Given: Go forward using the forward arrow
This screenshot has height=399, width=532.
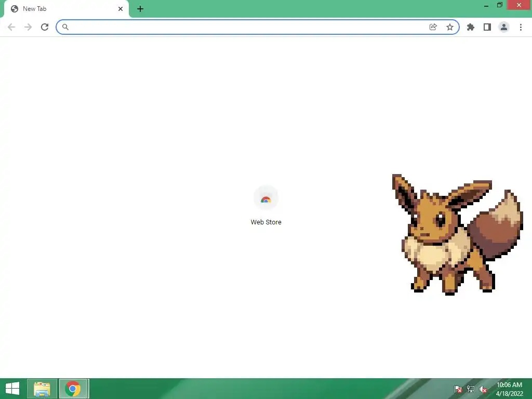Looking at the screenshot, I should pyautogui.click(x=28, y=27).
